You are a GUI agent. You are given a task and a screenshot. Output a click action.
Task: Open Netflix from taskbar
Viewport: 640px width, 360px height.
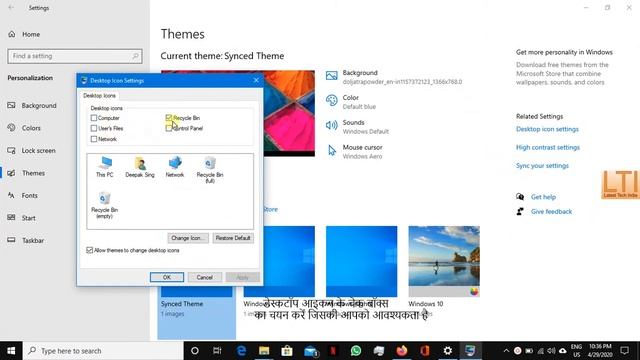pos(333,351)
